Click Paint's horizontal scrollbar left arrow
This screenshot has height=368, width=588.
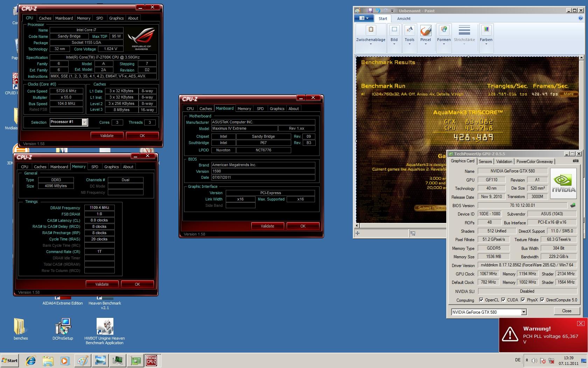(x=357, y=225)
